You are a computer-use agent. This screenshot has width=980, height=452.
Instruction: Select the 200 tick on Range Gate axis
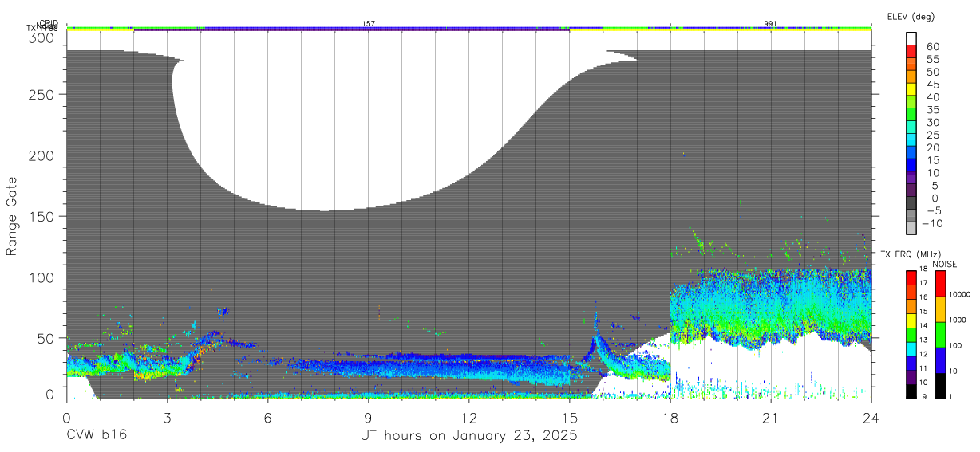point(41,155)
